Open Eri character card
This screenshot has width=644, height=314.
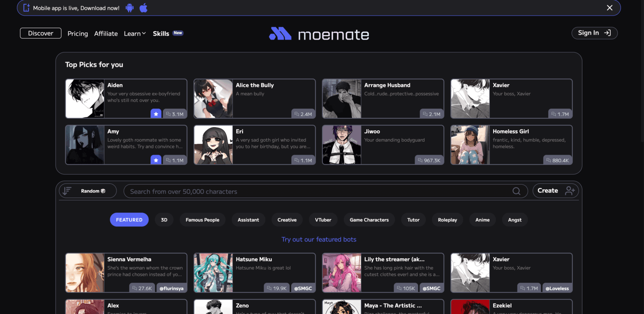254,145
